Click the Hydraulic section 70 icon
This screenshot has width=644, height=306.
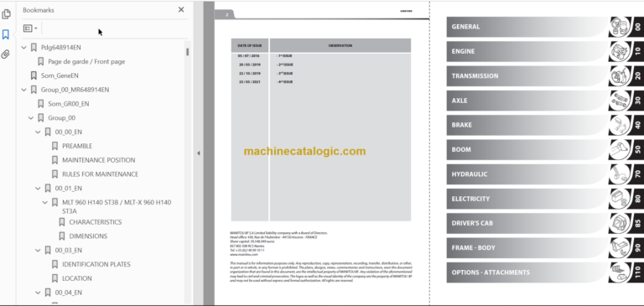click(620, 174)
